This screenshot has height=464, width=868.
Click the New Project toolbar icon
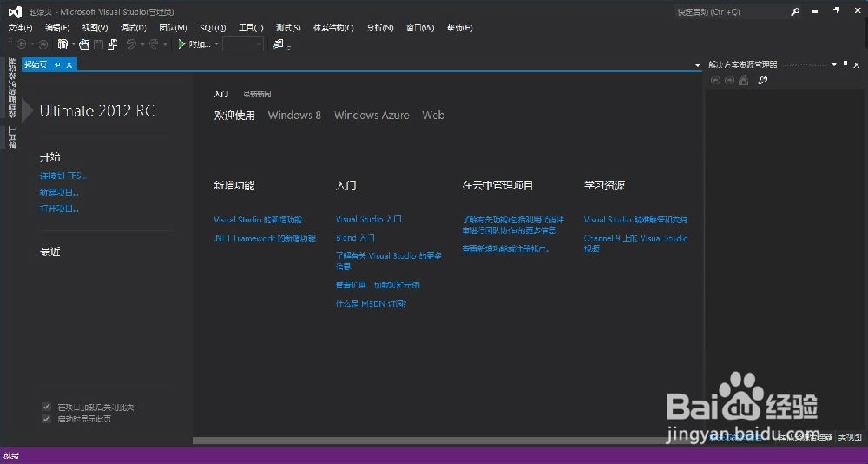[63, 44]
